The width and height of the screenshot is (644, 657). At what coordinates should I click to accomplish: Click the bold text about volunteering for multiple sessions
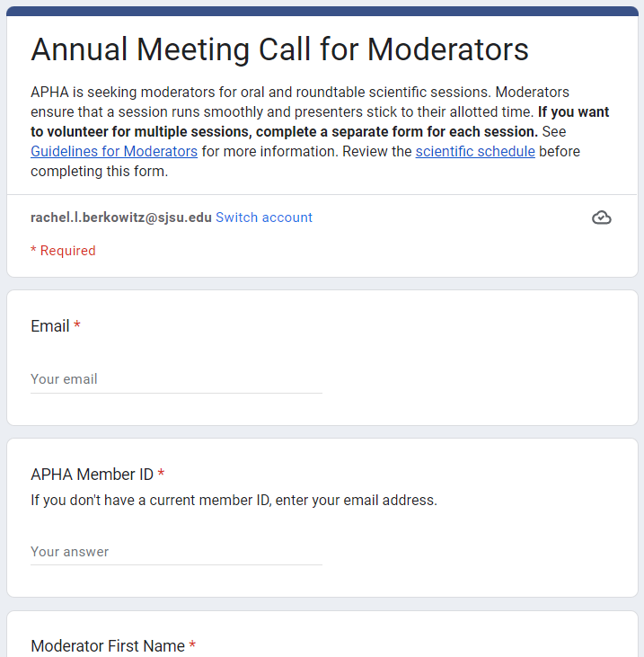click(x=320, y=122)
